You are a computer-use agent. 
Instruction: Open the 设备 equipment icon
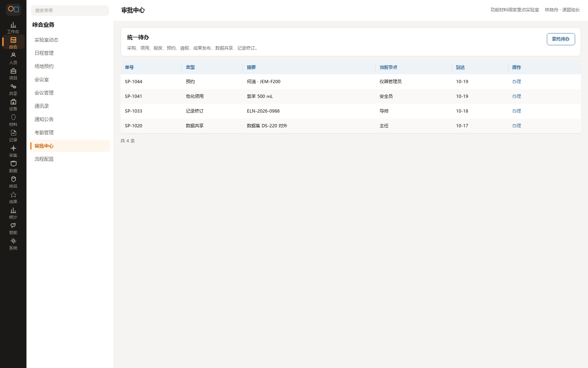[x=13, y=105]
